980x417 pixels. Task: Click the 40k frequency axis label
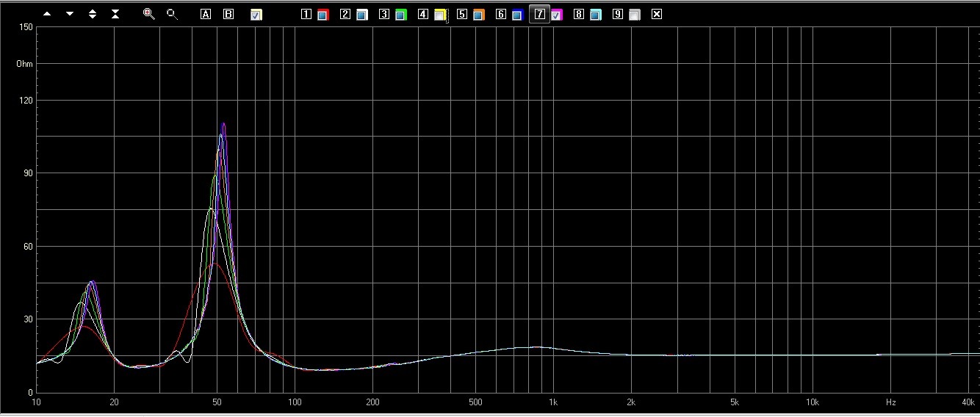coord(968,403)
